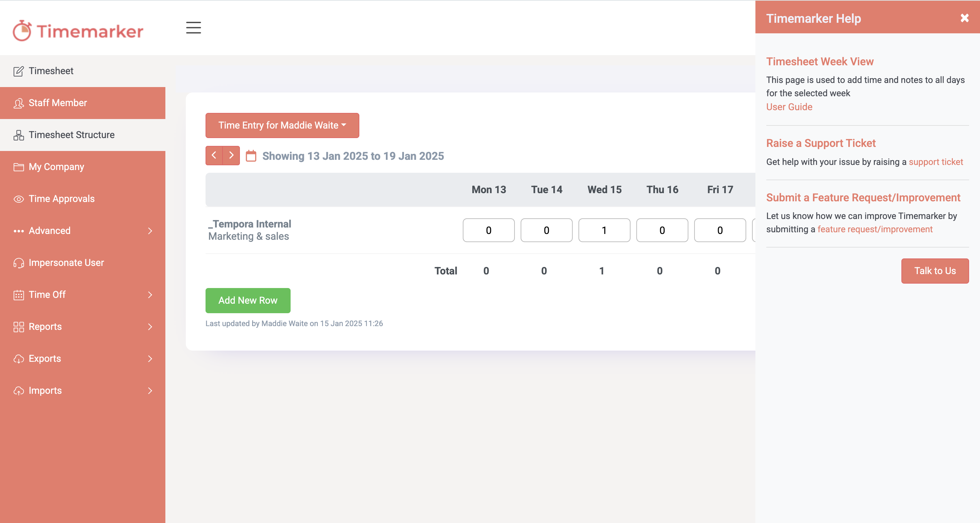This screenshot has height=523, width=980.
Task: Click the Timemarker logo
Action: pos(78,30)
